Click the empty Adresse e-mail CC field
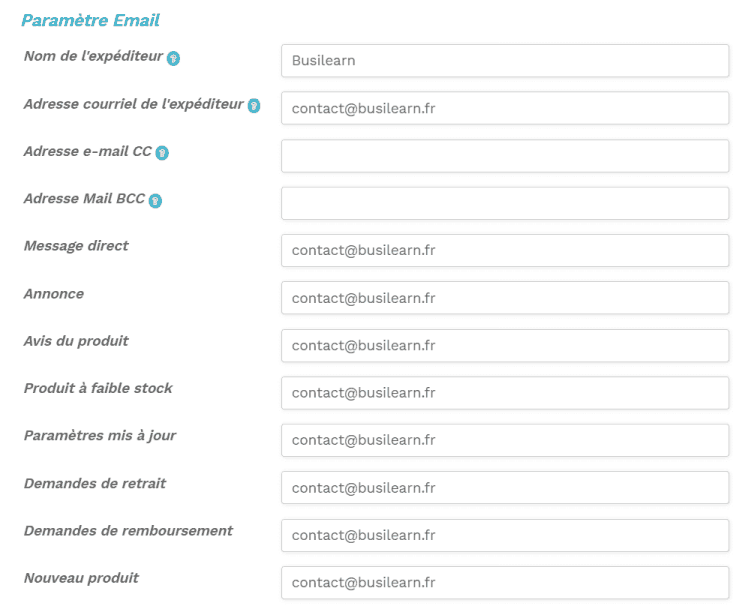The width and height of the screenshot is (748, 609). 505,156
